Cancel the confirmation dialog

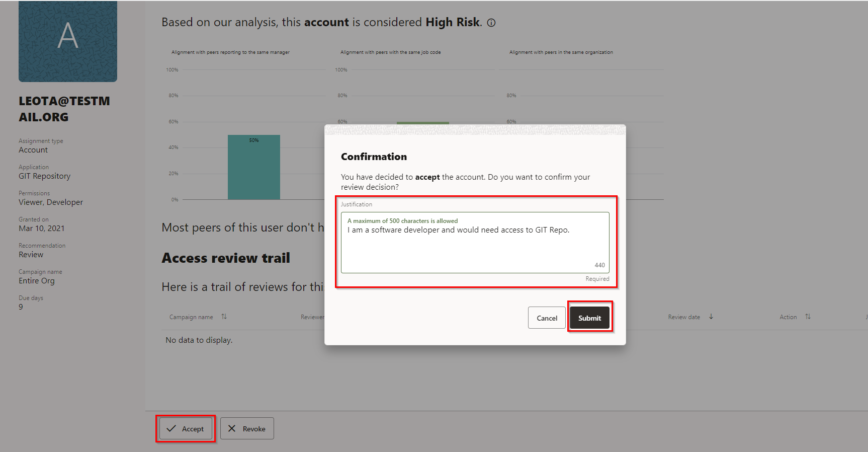pos(547,318)
